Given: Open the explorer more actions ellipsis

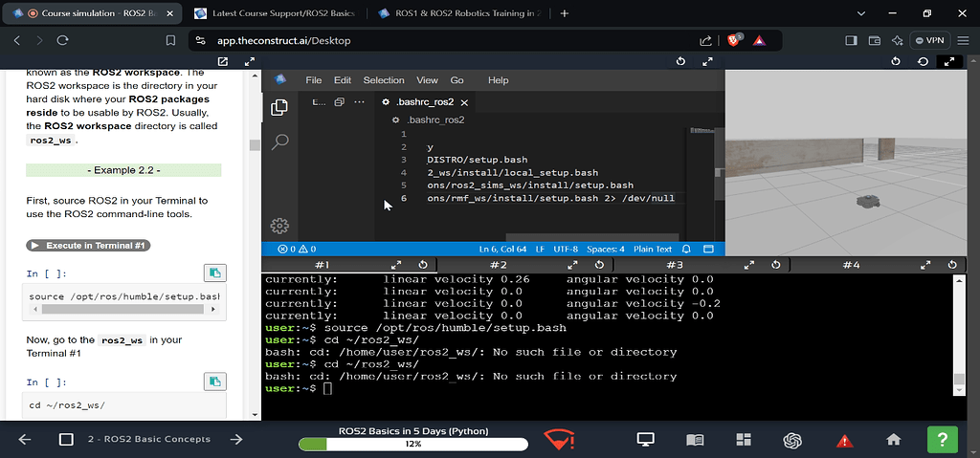Looking at the screenshot, I should pyautogui.click(x=359, y=102).
